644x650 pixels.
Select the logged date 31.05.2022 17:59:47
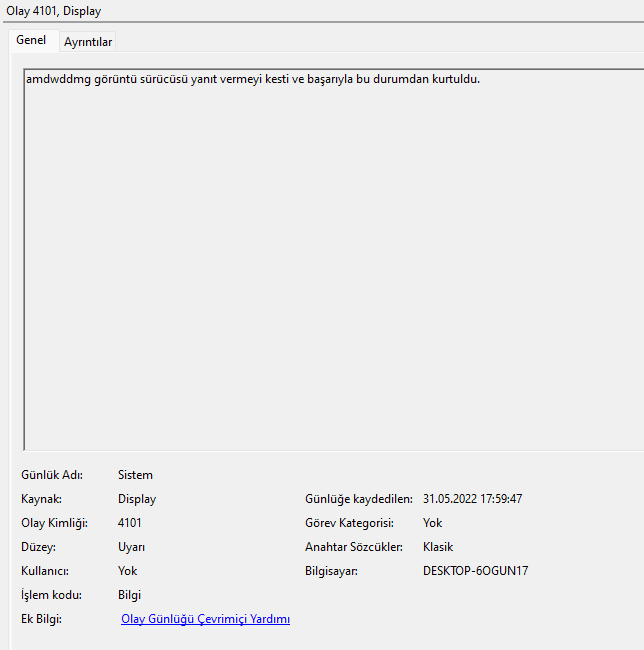coord(472,499)
